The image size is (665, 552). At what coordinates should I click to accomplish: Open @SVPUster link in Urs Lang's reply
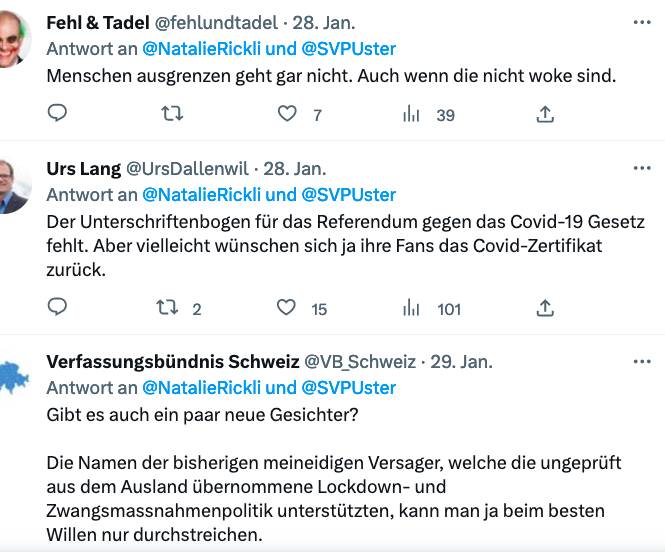(349, 195)
